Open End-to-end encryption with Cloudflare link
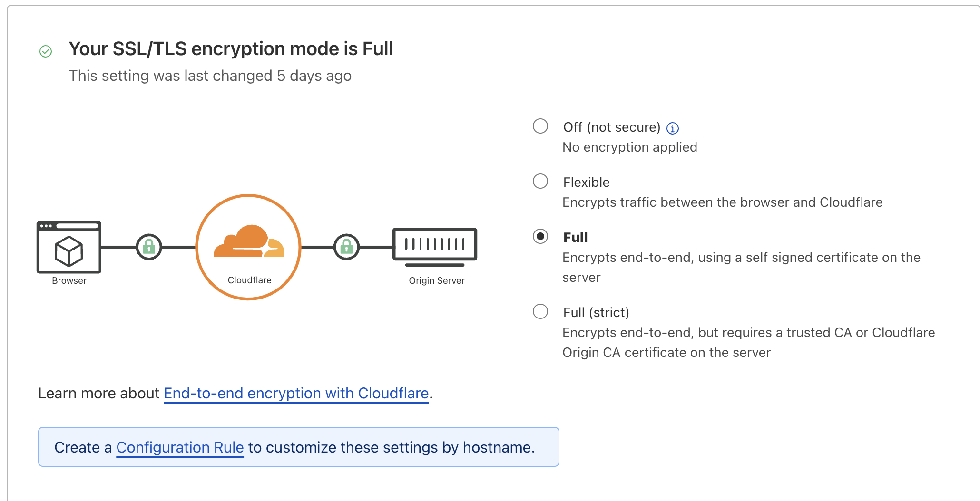 click(x=296, y=393)
